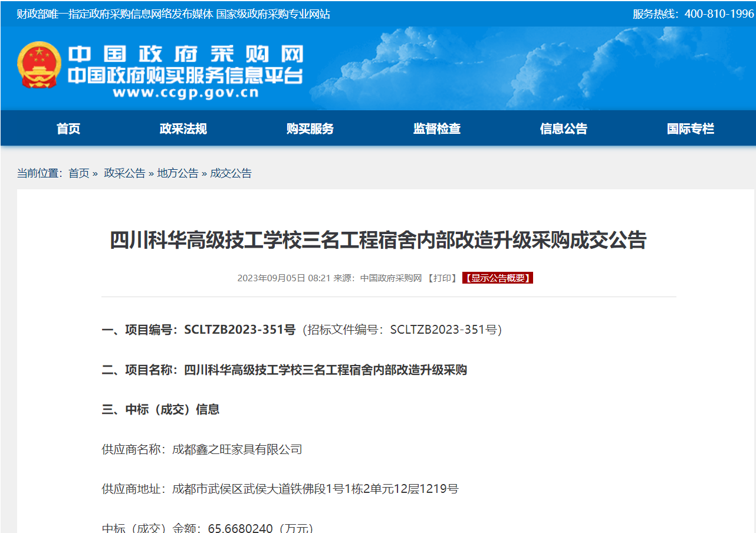Click the 中国政府购买服务信息平台 banner subtitle
The width and height of the screenshot is (756, 533).
186,75
